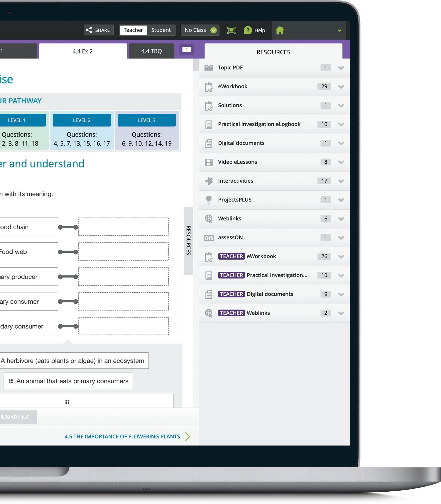Switch to Teacher view

coord(133,30)
